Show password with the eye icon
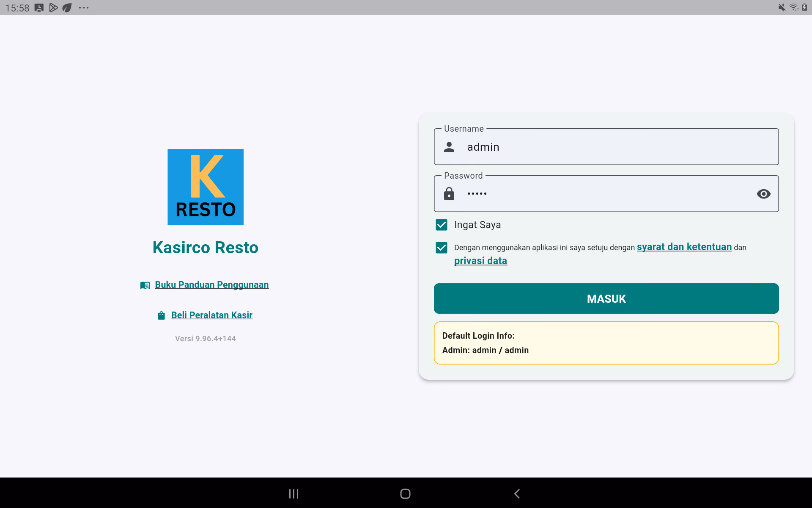The height and width of the screenshot is (508, 812). 763,194
